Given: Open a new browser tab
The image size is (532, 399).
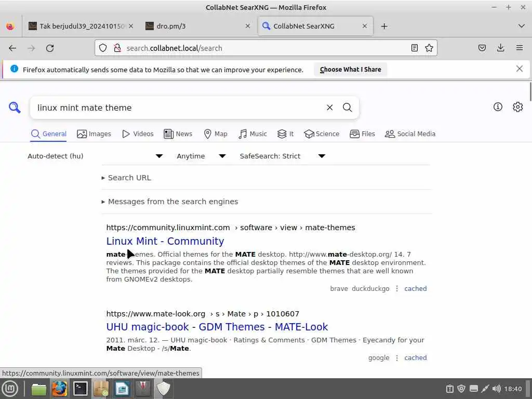Looking at the screenshot, I should pos(384,26).
